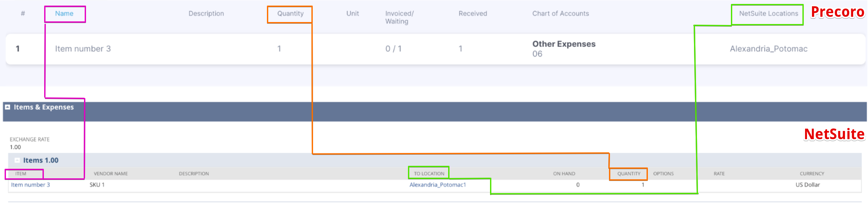Select the OPTIONS column header

click(663, 173)
